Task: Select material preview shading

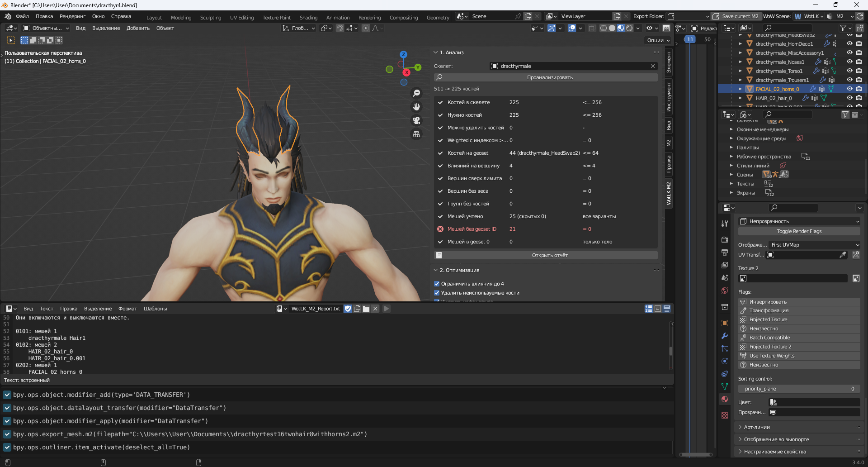Action: tap(621, 28)
